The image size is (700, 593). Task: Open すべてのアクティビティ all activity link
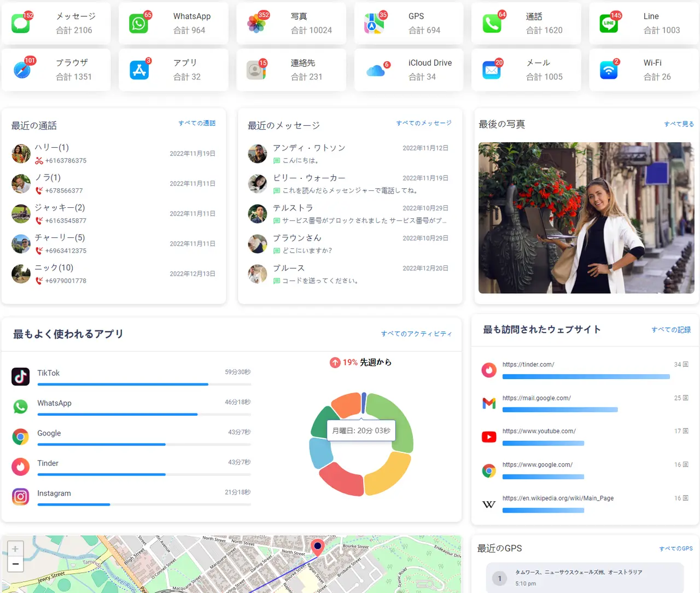(x=417, y=334)
